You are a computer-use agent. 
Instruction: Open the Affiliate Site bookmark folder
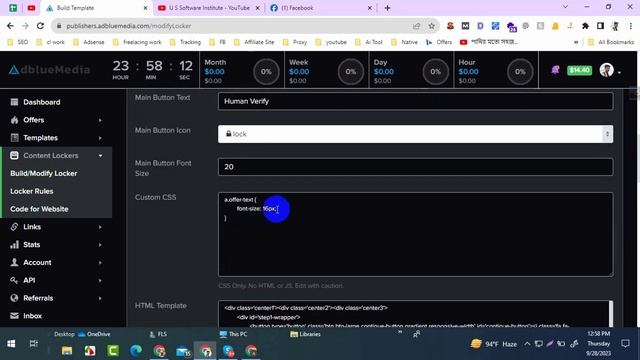(x=254, y=42)
